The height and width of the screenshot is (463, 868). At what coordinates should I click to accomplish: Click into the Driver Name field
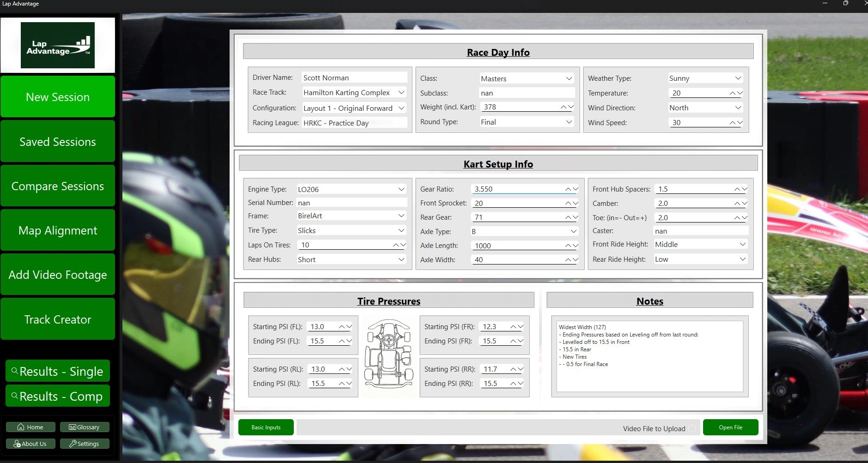click(354, 78)
